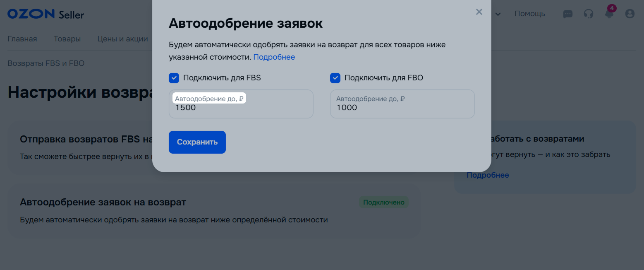Open the Цены и акции menu
Image resolution: width=644 pixels, height=270 pixels.
[122, 39]
